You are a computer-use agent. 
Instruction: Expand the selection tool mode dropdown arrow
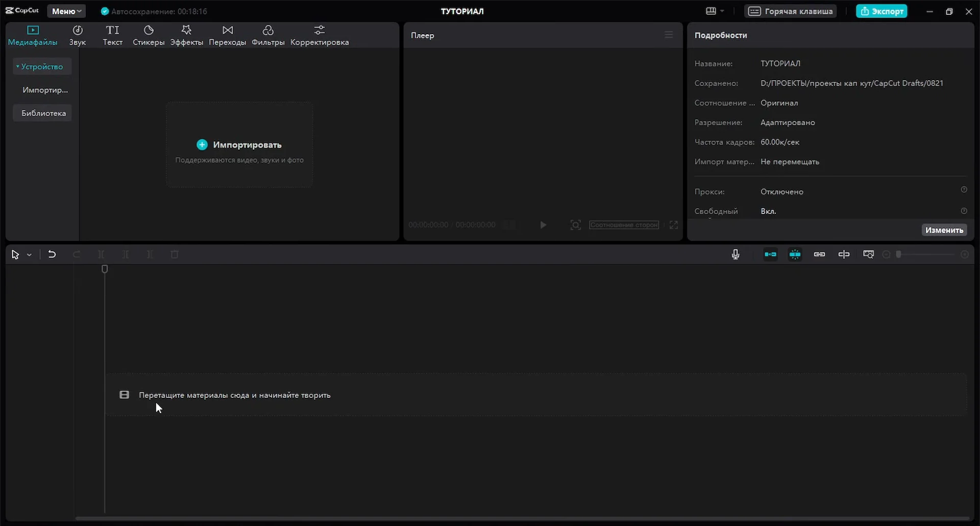[x=30, y=255]
